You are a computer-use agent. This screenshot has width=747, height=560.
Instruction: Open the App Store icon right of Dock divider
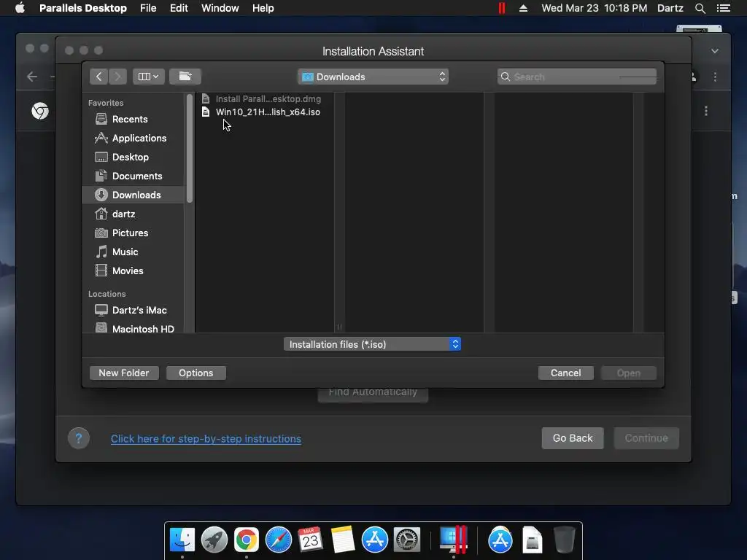point(500,540)
